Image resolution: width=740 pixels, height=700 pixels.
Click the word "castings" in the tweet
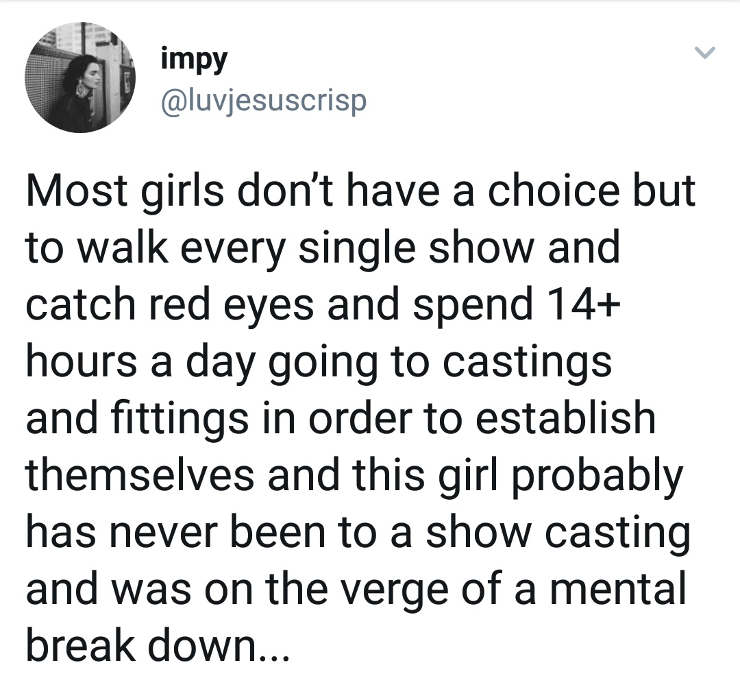[527, 363]
